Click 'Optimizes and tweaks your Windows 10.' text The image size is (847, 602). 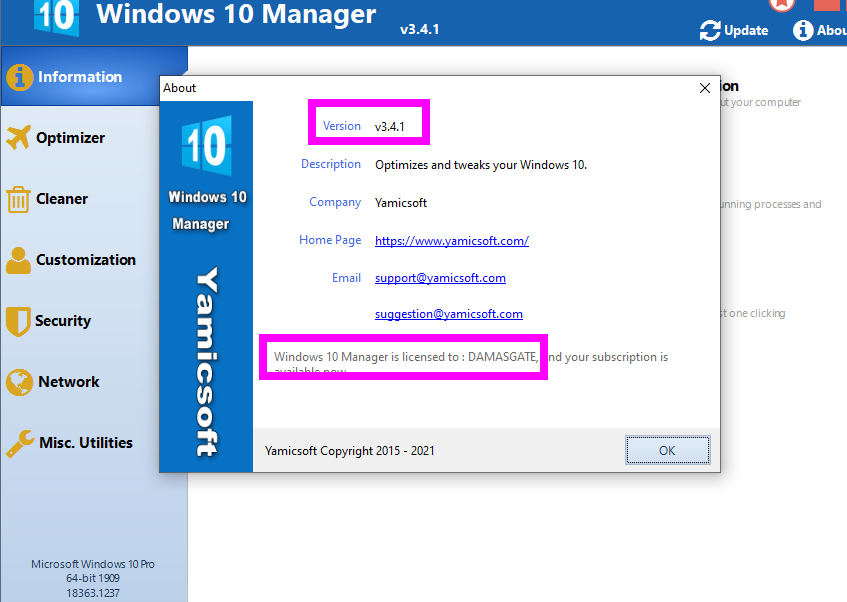click(x=481, y=165)
